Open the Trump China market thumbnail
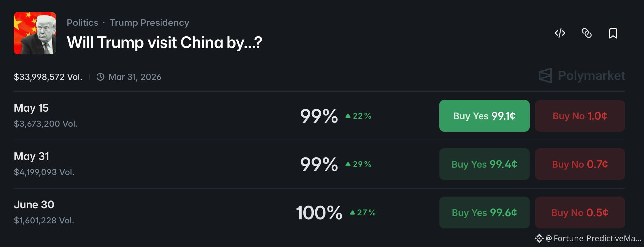 35,33
